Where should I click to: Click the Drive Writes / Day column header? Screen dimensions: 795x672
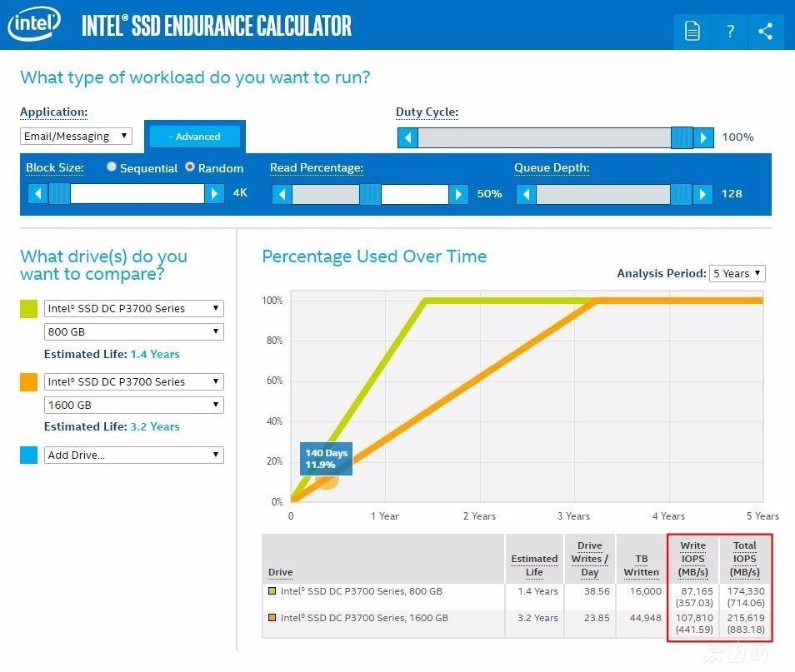[x=590, y=559]
